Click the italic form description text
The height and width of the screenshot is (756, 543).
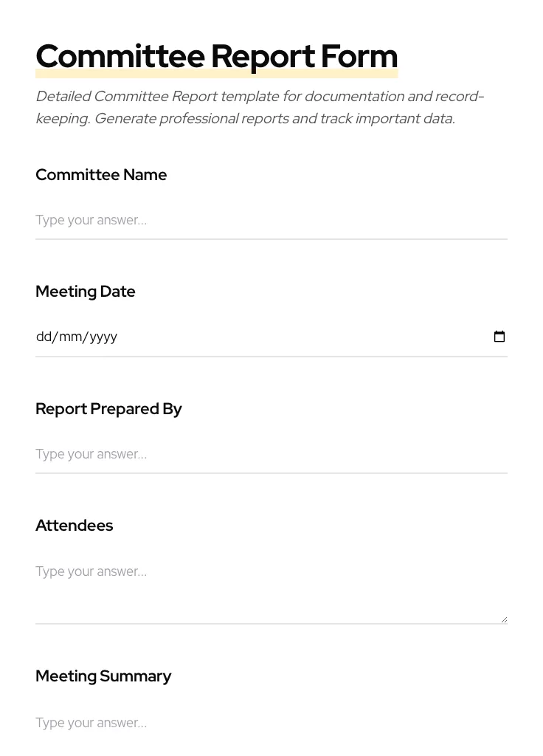[260, 107]
